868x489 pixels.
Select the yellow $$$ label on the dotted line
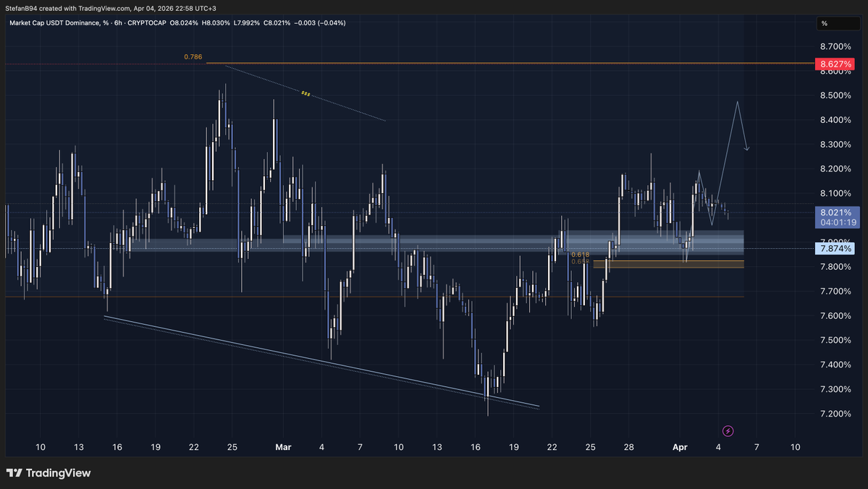tap(306, 93)
